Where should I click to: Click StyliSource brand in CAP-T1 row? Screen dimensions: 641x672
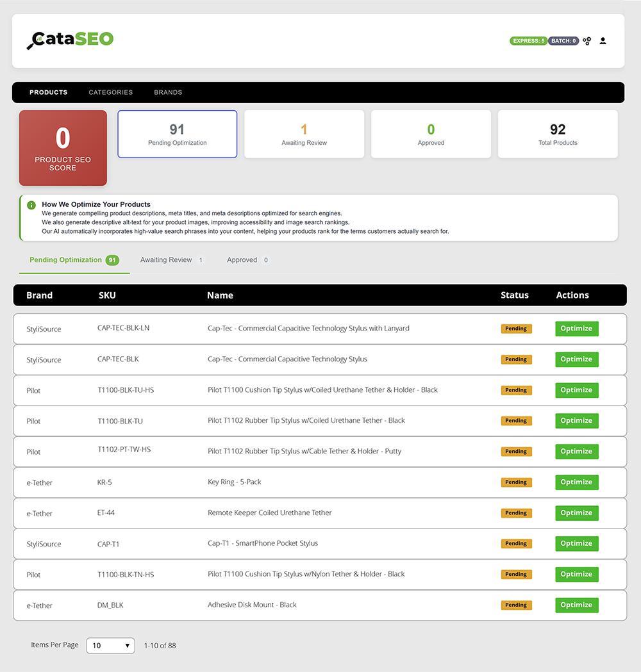click(44, 545)
